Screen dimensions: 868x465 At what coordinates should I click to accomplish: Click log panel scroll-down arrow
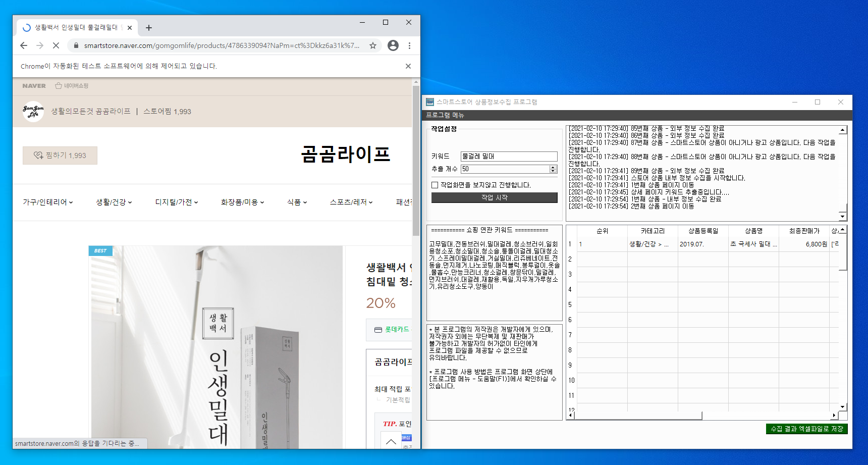[x=843, y=217]
